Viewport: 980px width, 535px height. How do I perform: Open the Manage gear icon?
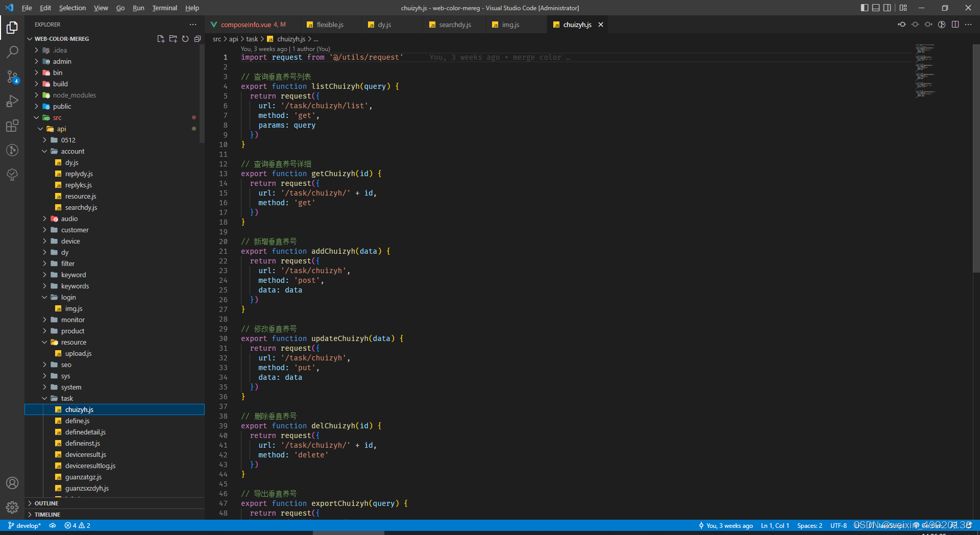click(x=12, y=507)
